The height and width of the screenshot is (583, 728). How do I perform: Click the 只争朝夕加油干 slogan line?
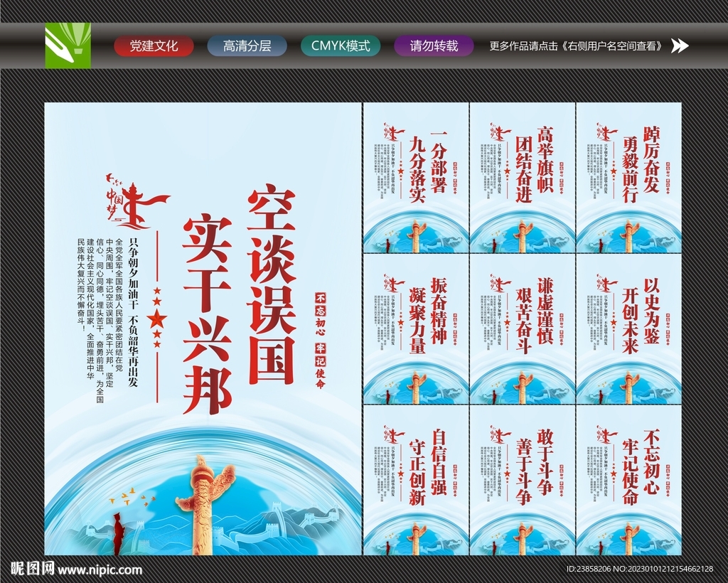pos(133,312)
